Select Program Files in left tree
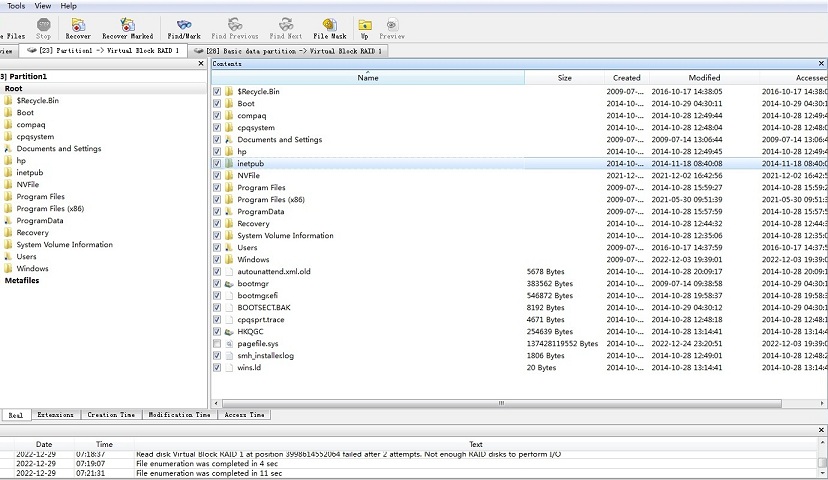Screen dimensions: 828x480 click(x=41, y=196)
